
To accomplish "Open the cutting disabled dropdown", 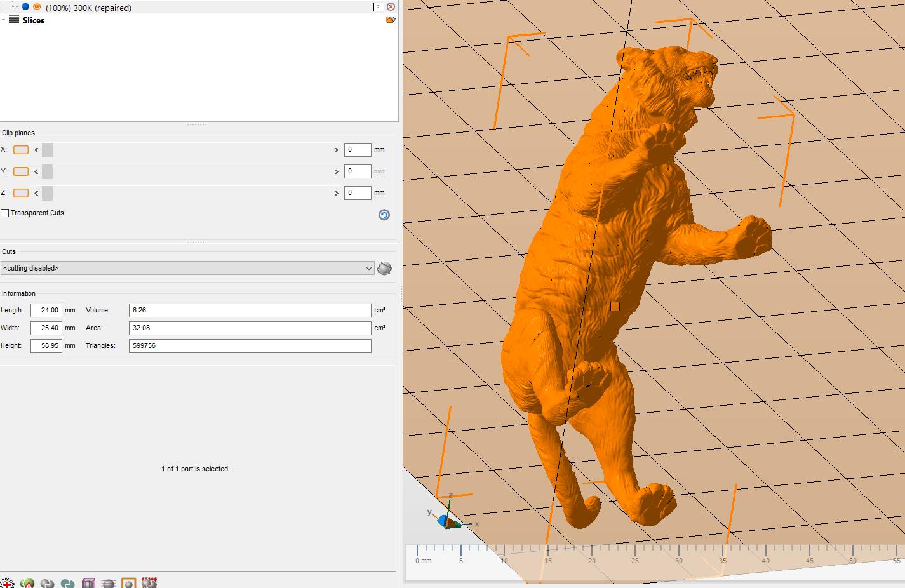I will click(x=187, y=269).
